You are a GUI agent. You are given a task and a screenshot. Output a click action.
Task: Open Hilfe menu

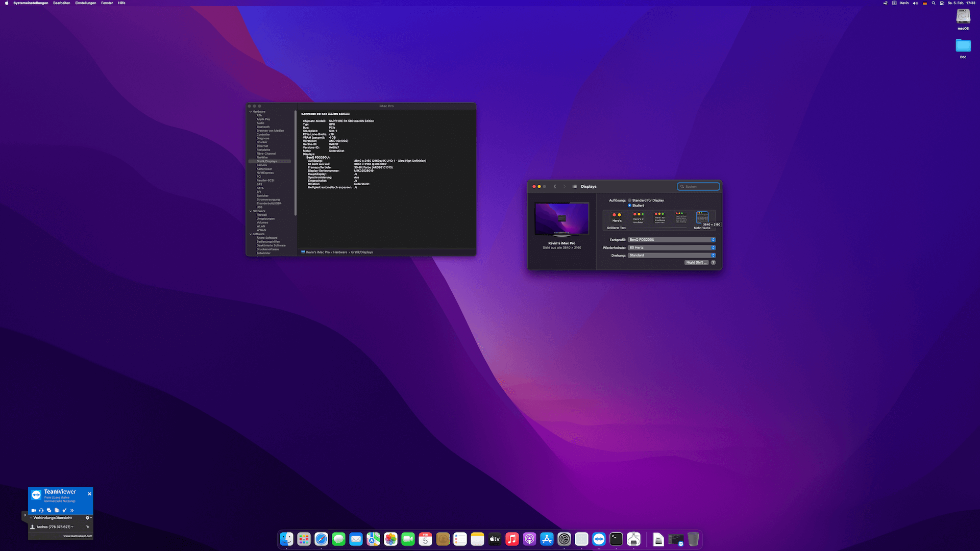[121, 3]
